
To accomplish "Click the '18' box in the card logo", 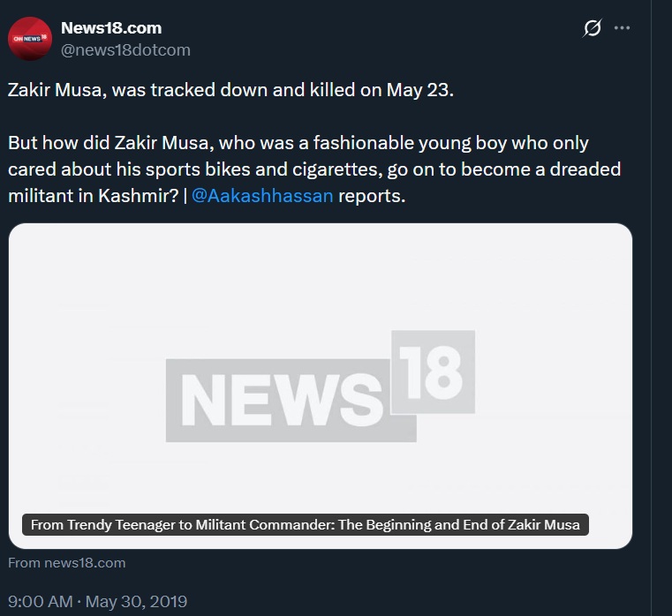I will pos(435,374).
